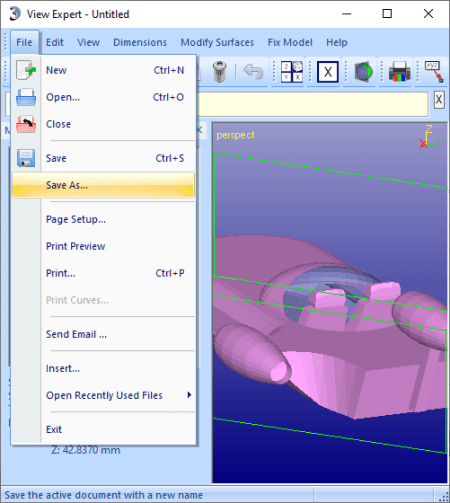Choose Insert... menu entry
This screenshot has height=503, width=450.
[103, 368]
